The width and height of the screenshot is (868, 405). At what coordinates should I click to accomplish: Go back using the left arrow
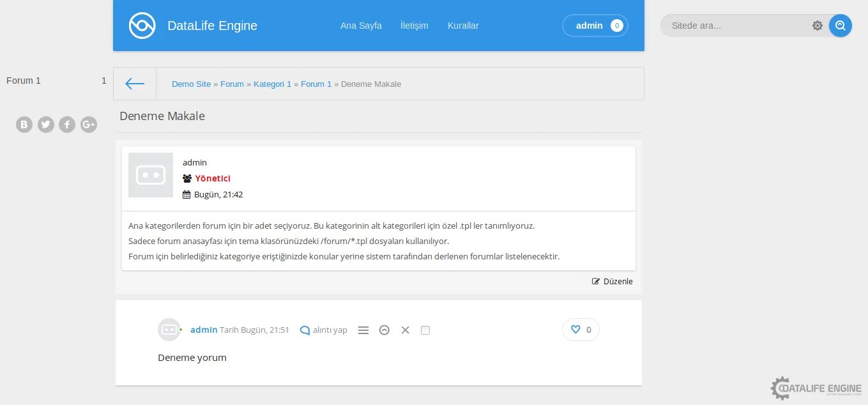135,84
